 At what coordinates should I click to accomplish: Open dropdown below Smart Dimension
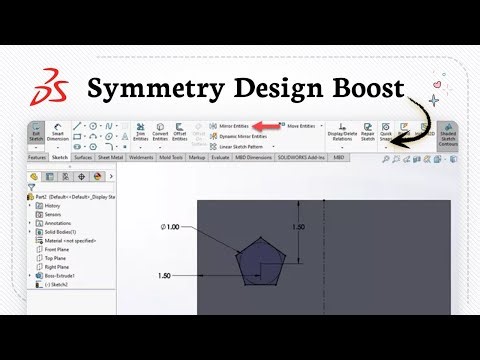point(58,147)
